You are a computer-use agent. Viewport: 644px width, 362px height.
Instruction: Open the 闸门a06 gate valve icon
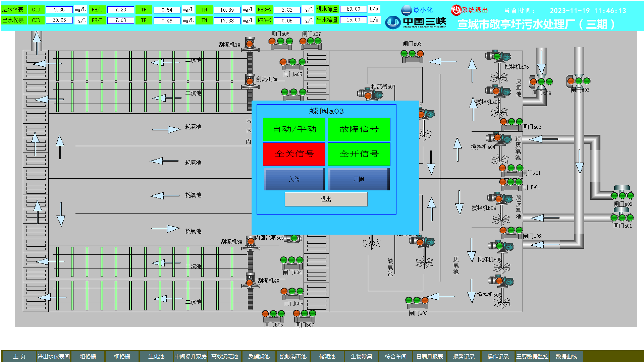[280, 43]
